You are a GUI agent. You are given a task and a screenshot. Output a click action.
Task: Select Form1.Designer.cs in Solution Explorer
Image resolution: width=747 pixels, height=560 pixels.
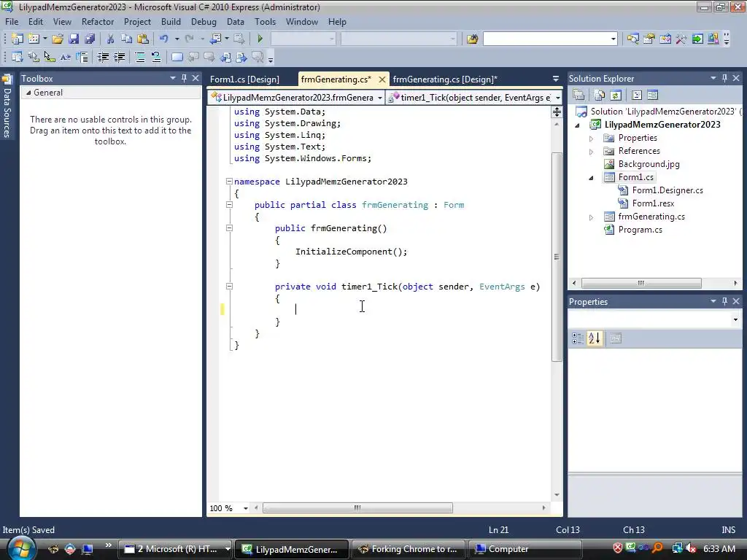(x=667, y=190)
